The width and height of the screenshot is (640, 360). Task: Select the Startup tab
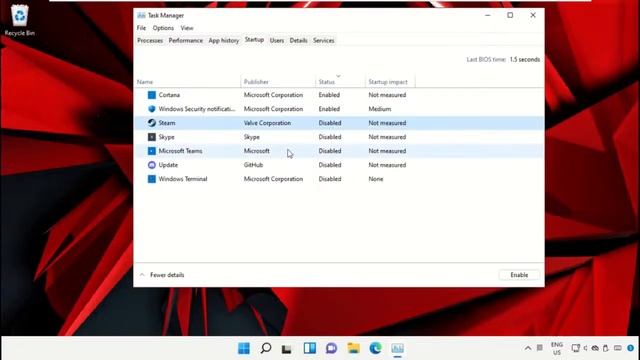[254, 40]
